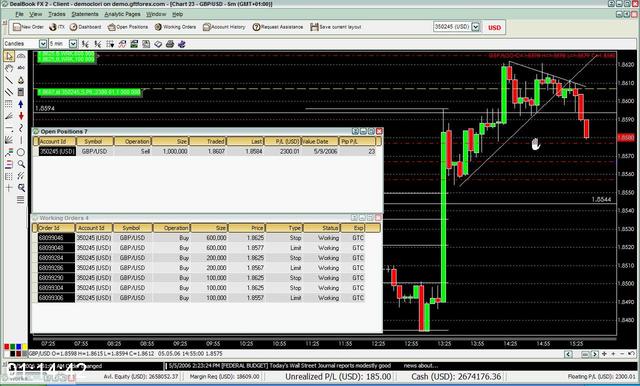This screenshot has width=640, height=386.
Task: Open the Candles chart type dropdown
Action: click(43, 44)
